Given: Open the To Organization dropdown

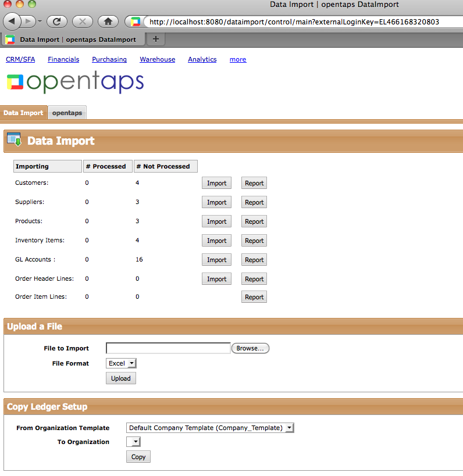Looking at the screenshot, I should [133, 442].
